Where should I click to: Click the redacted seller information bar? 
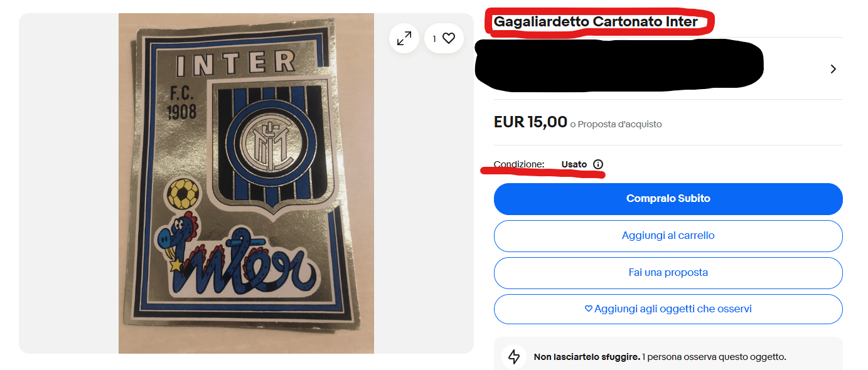619,65
